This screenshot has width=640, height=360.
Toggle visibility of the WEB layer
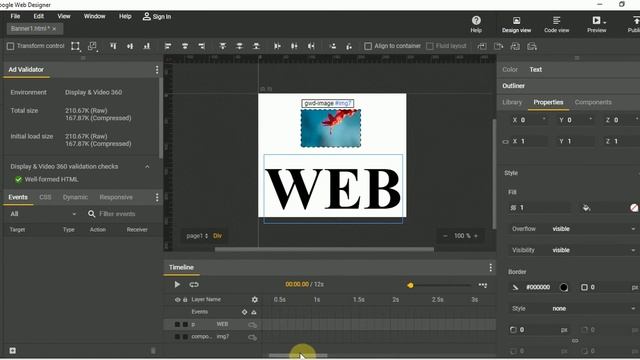point(177,324)
